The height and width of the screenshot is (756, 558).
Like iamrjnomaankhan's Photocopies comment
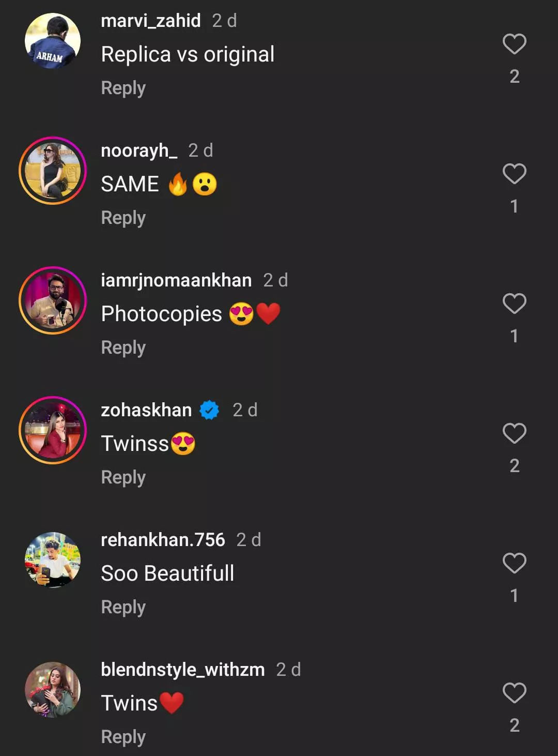click(x=514, y=304)
